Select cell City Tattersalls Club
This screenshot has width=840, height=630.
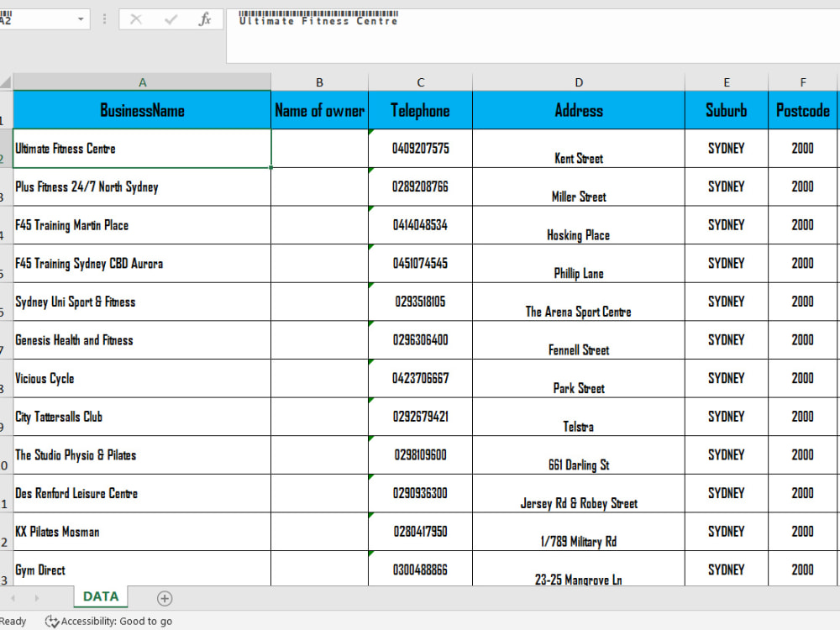pyautogui.click(x=142, y=417)
